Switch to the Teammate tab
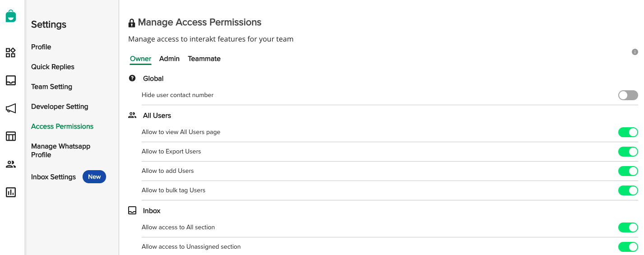Viewport: 644px width, 255px height. point(204,59)
